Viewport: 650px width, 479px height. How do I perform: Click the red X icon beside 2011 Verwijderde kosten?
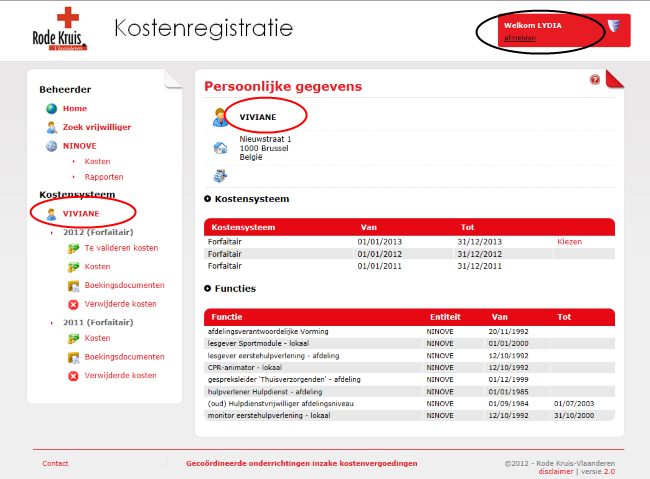[x=73, y=376]
